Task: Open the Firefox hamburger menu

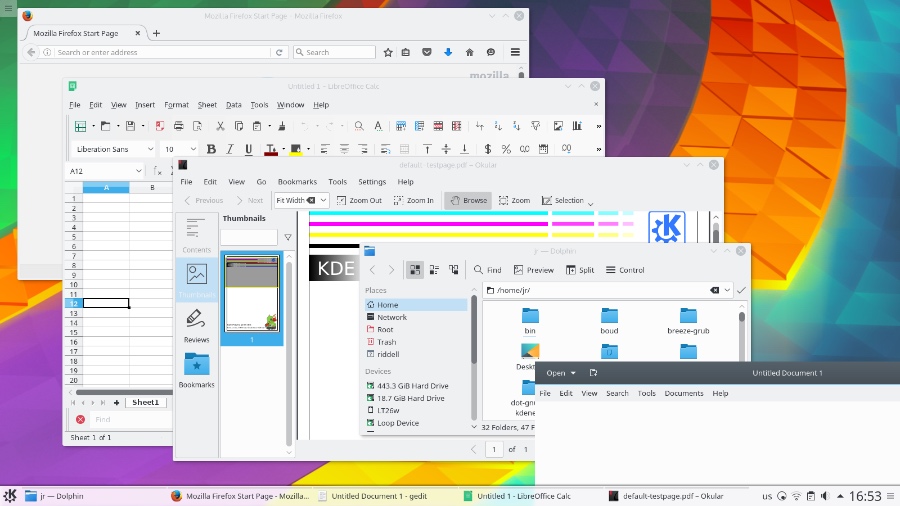Action: coord(515,52)
